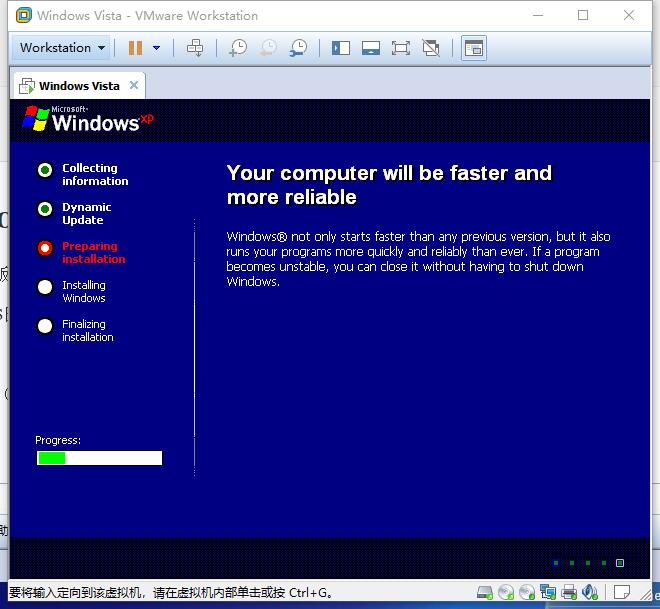Show or hide the library sidebar
The height and width of the screenshot is (609, 660).
click(x=341, y=48)
